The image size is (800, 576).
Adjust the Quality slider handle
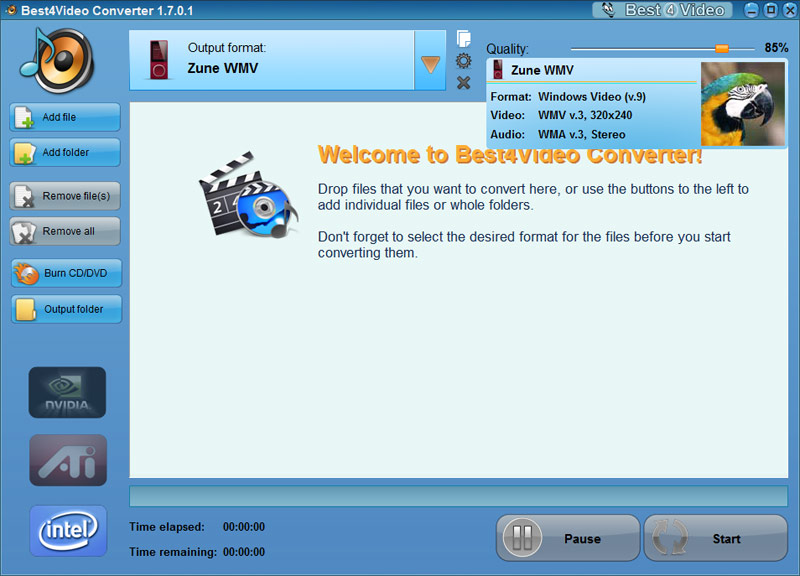(x=721, y=48)
